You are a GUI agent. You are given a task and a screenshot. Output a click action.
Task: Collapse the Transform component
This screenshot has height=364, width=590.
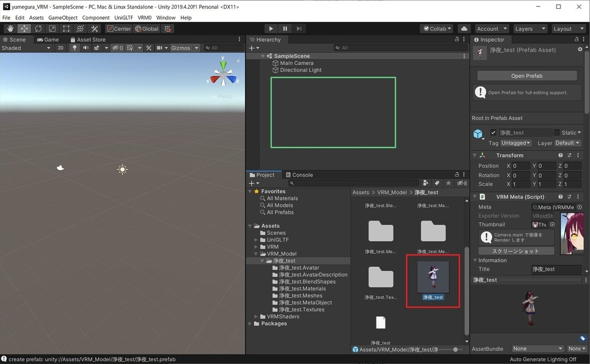click(x=475, y=155)
